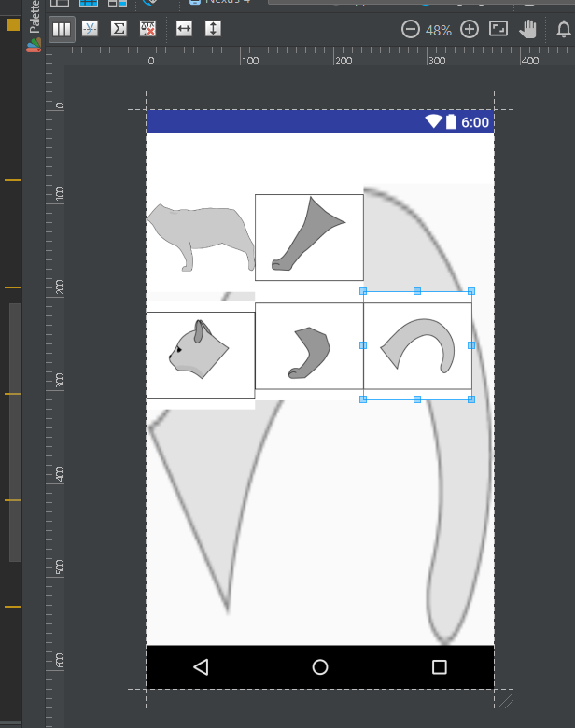Viewport: 575px width, 728px height.
Task: Click the distribute weights evenly sigma icon
Action: pyautogui.click(x=119, y=29)
